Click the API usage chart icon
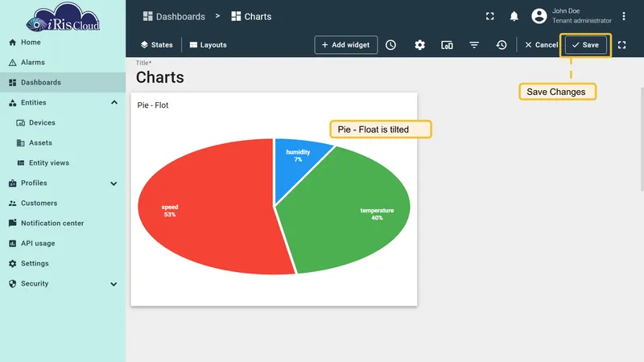The height and width of the screenshot is (362, 644). [12, 244]
